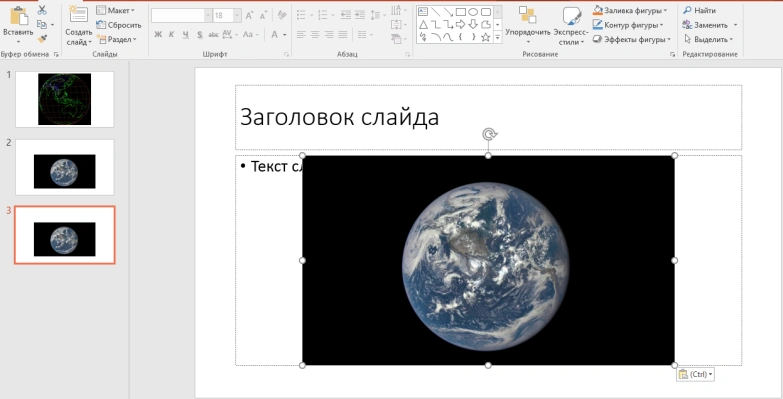Justify text in paragraph group
The height and width of the screenshot is (399, 783).
click(x=343, y=34)
